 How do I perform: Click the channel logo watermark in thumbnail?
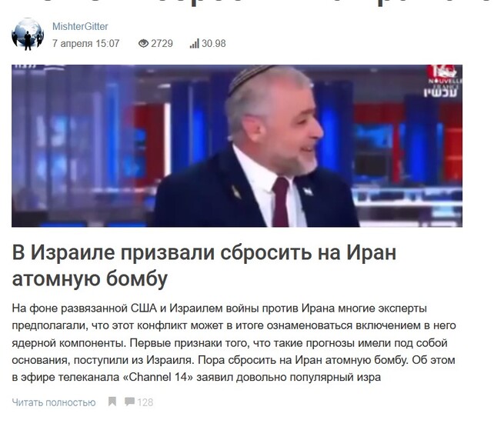tap(444, 75)
